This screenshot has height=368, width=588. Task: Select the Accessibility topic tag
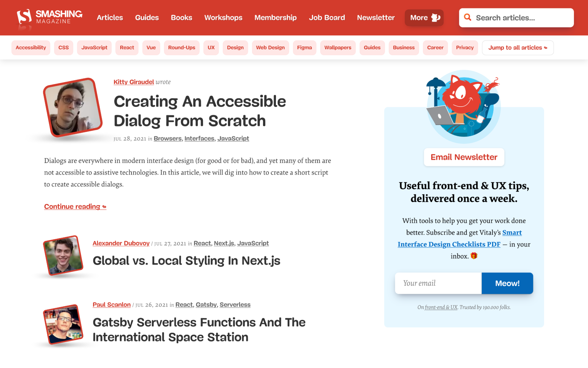point(31,47)
